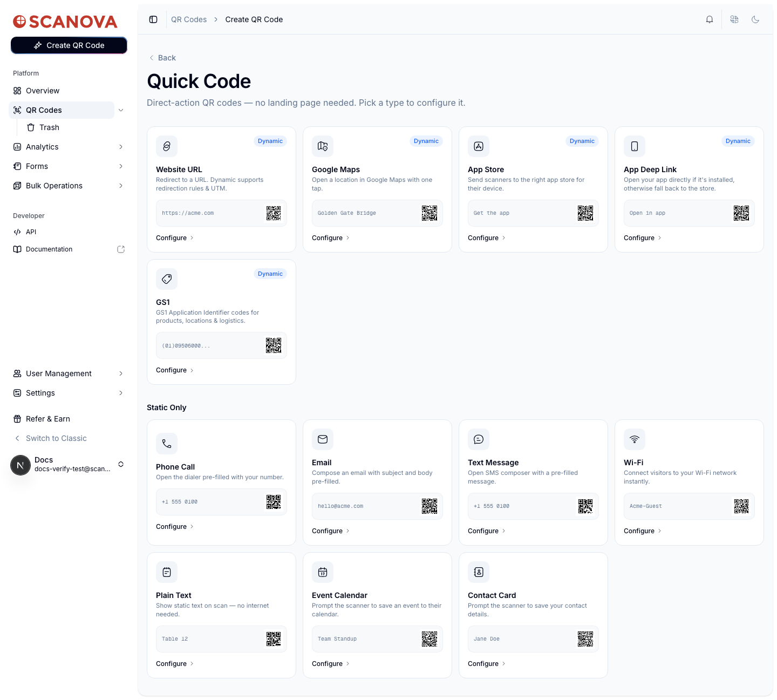Configure the Contact Card code

tap(487, 664)
